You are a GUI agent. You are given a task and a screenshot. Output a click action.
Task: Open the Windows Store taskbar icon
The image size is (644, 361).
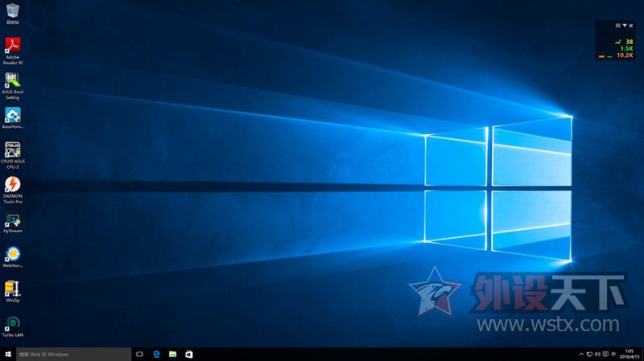[x=189, y=354]
